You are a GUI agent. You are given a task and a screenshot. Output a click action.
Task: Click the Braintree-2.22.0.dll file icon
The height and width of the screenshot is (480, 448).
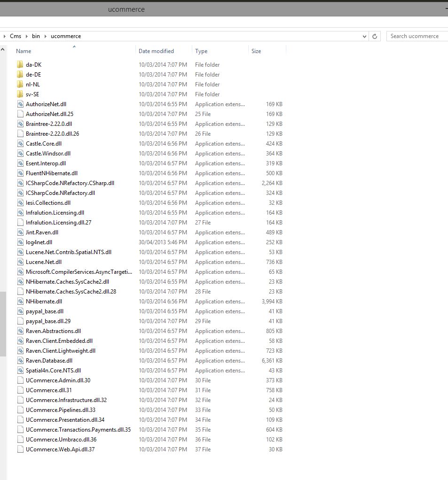pos(20,124)
